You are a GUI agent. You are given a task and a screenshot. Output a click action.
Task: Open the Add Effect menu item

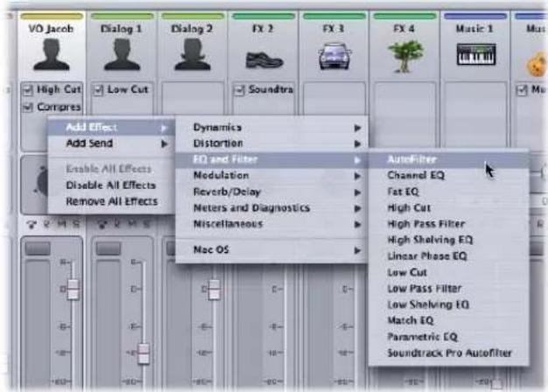111,128
